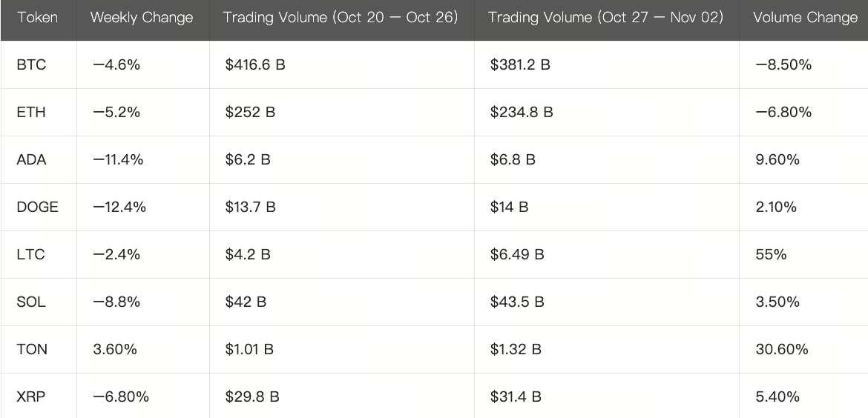The width and height of the screenshot is (868, 418).
Task: Click SOL's $43.5 B volume cell
Action: click(517, 302)
